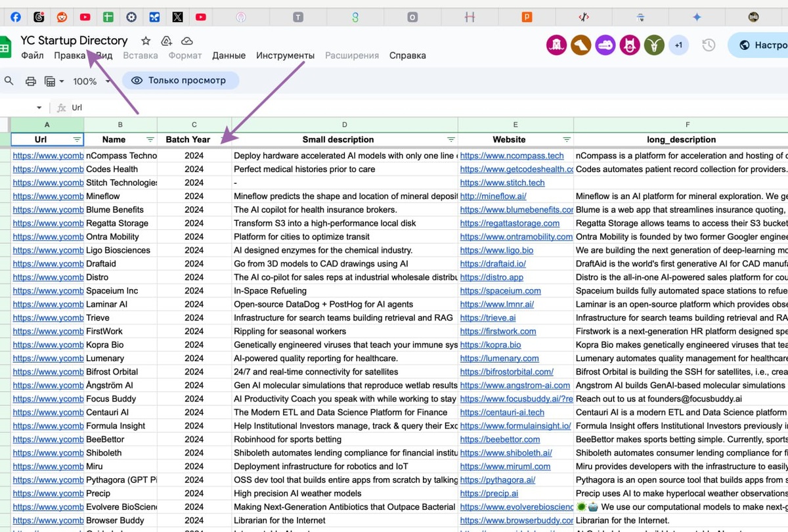Image resolution: width=788 pixels, height=532 pixels.
Task: Click the brown anonymous viewer avatar
Action: coord(580,45)
